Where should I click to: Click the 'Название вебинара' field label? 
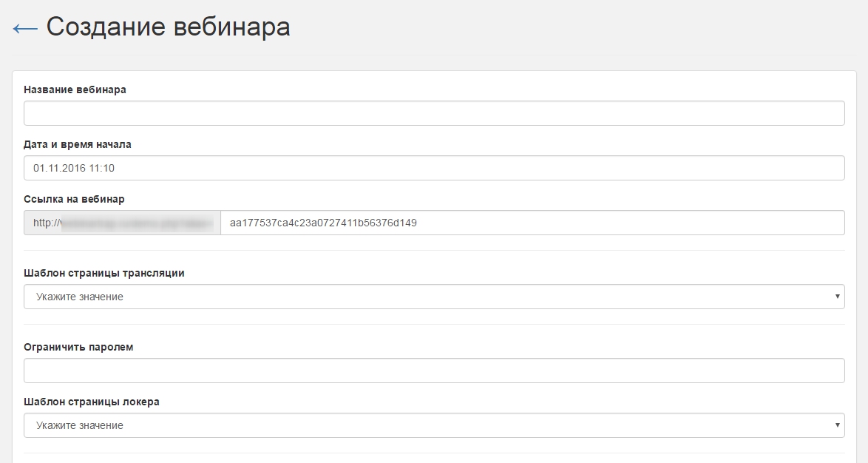pos(75,89)
